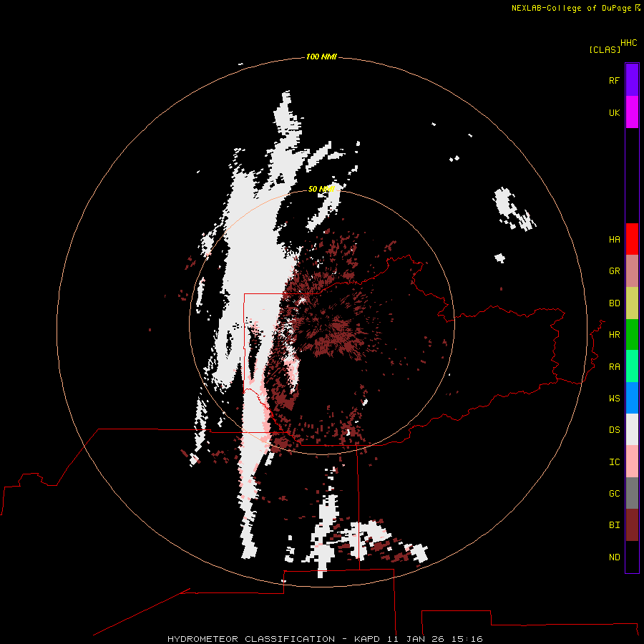Click the HA legend label
644x644 pixels.
(615, 240)
